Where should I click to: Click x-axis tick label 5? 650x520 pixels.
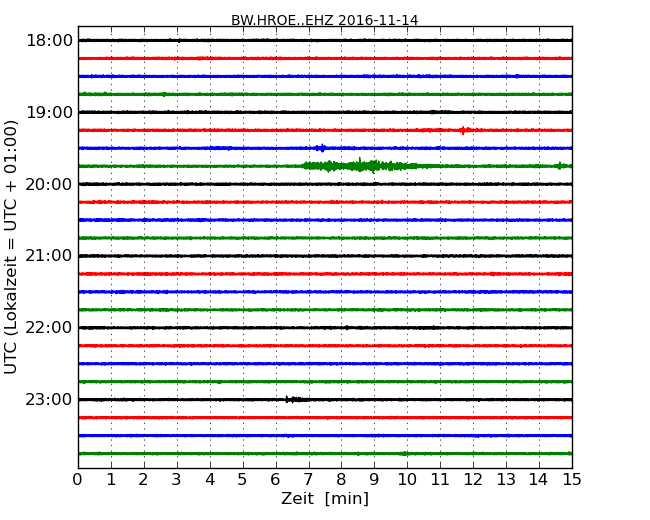point(243,479)
